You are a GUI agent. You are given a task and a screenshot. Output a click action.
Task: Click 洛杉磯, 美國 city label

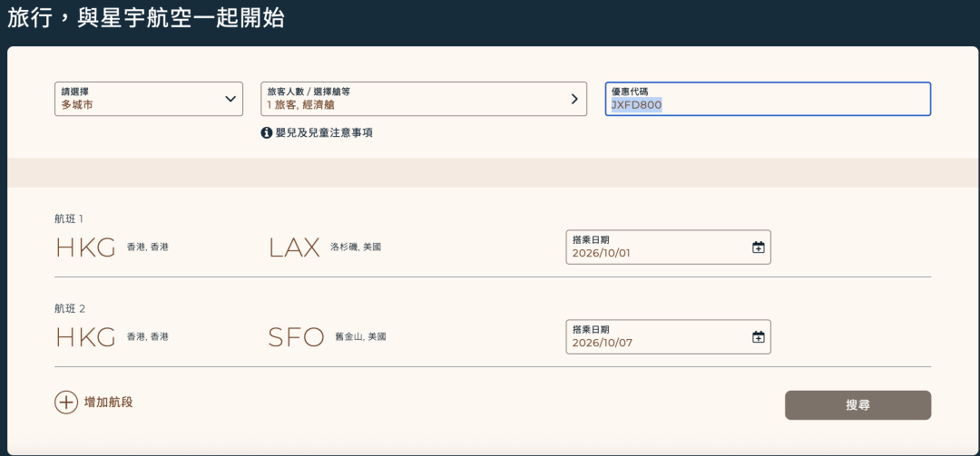356,247
